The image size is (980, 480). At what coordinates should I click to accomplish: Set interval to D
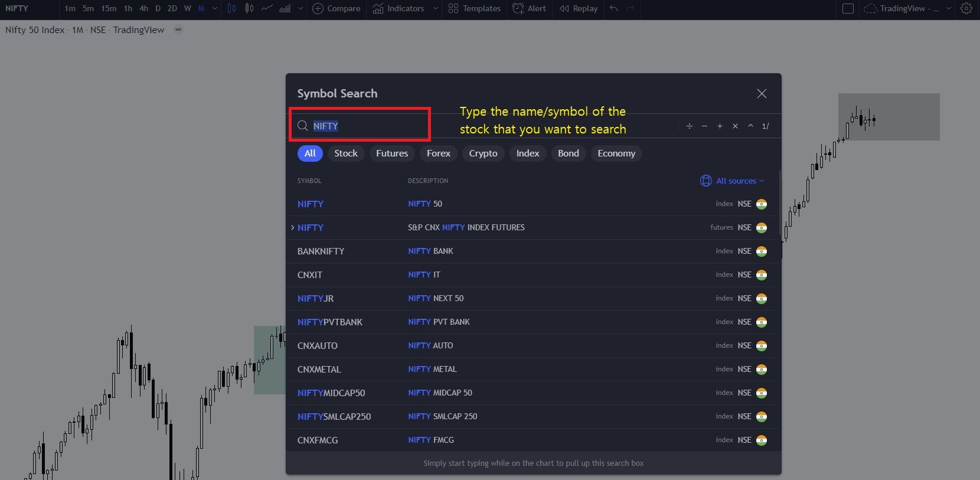point(158,8)
